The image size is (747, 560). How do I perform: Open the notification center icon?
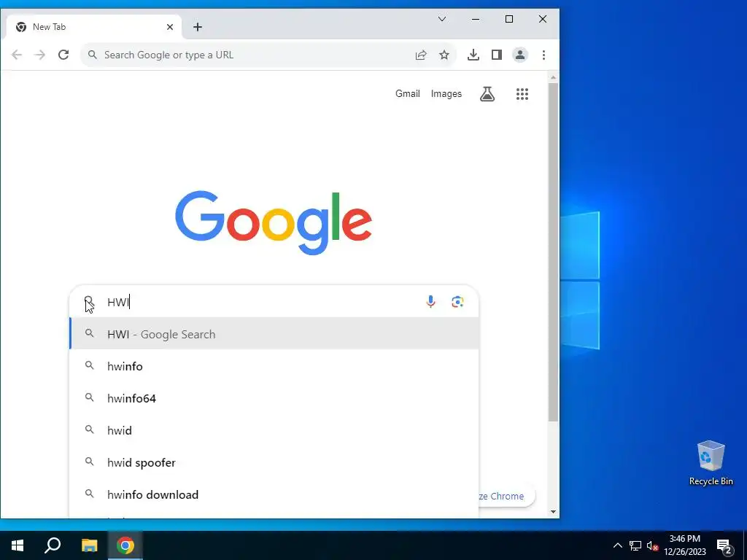[724, 545]
